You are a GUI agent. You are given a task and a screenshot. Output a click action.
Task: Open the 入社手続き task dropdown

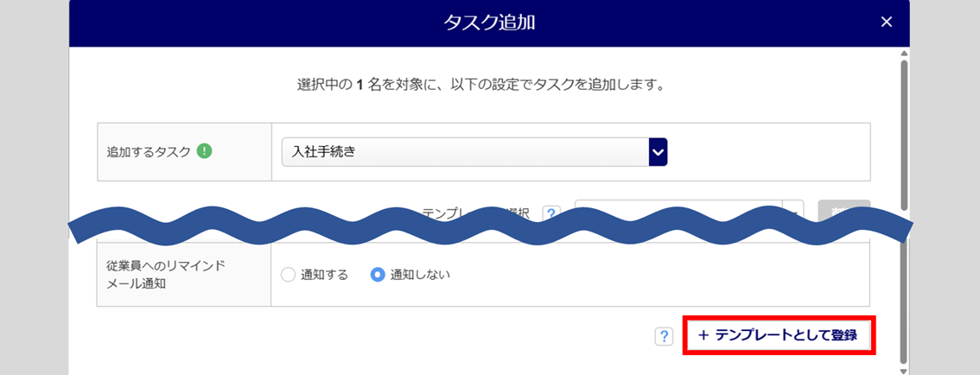click(x=465, y=152)
